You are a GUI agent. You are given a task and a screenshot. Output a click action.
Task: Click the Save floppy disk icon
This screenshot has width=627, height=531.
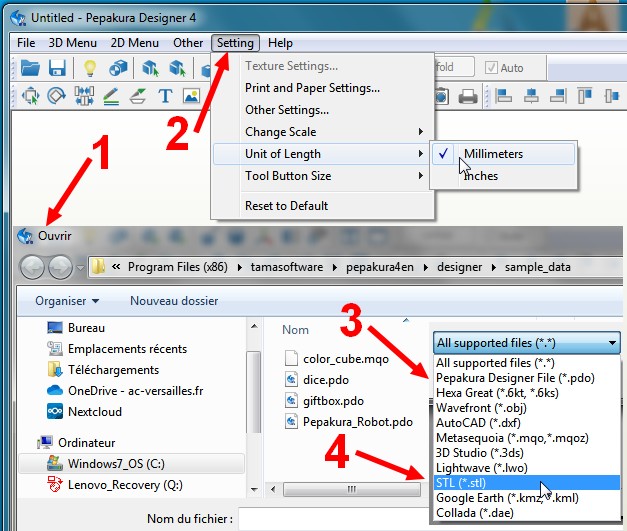click(x=57, y=68)
